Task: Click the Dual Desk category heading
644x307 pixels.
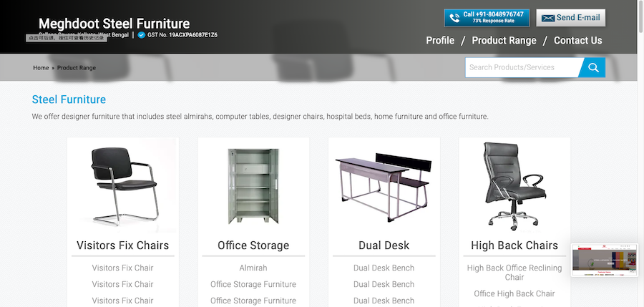Action: point(384,245)
